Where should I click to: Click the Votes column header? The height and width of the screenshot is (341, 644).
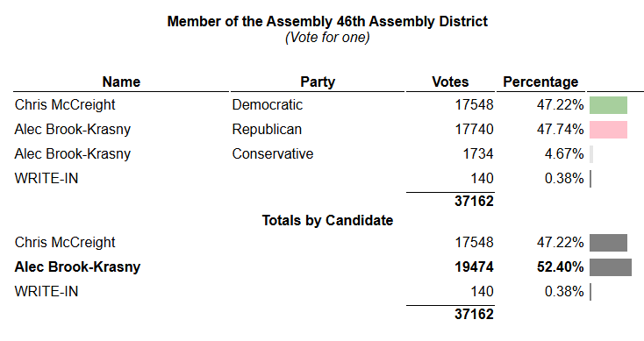point(450,82)
